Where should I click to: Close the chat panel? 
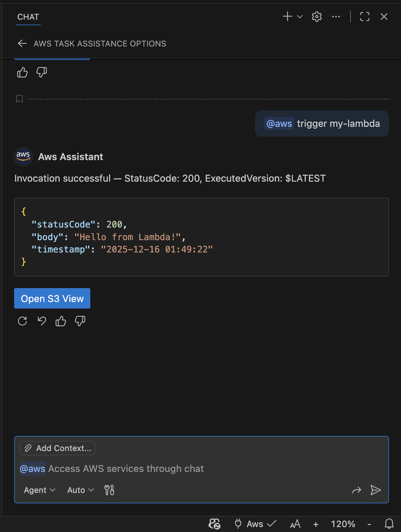pos(384,17)
